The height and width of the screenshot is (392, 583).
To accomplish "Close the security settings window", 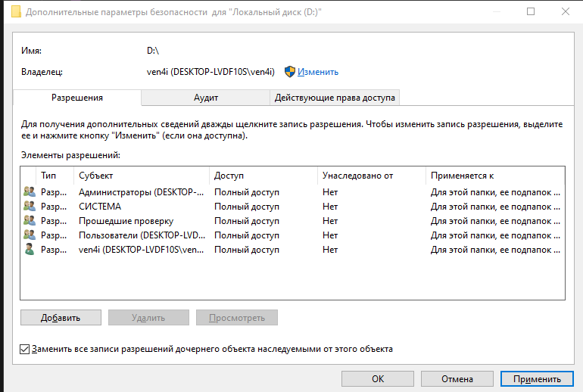I will point(565,11).
